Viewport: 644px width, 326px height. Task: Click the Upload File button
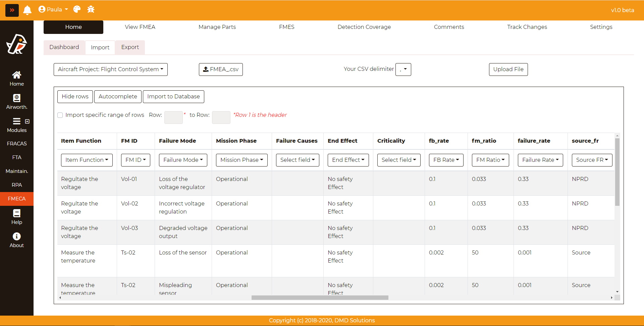pos(508,69)
